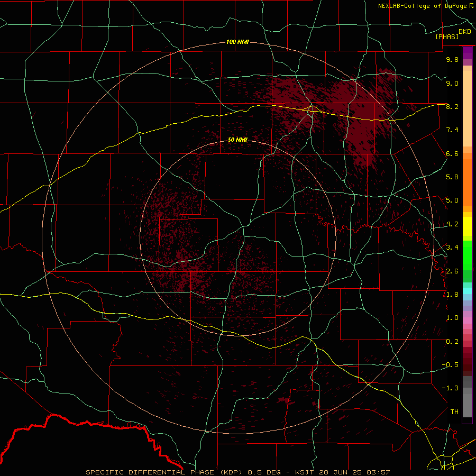Click the 5.8 color scale value

pyautogui.click(x=452, y=177)
